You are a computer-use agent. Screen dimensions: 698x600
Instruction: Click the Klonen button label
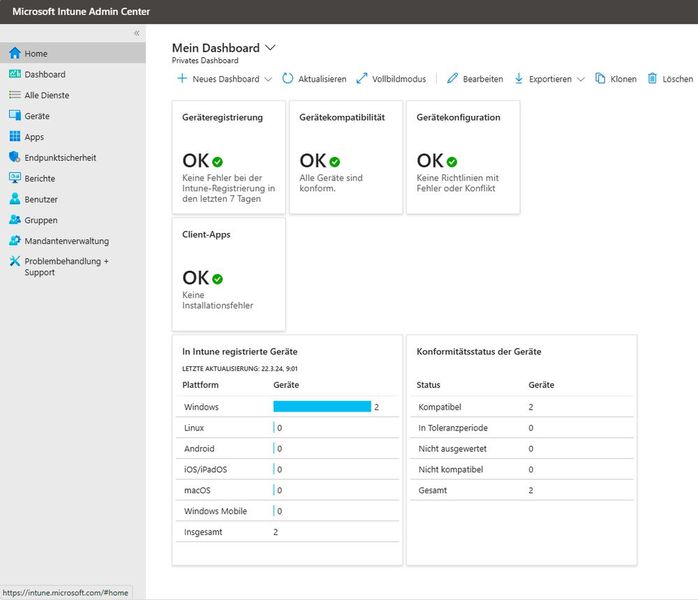coord(623,79)
